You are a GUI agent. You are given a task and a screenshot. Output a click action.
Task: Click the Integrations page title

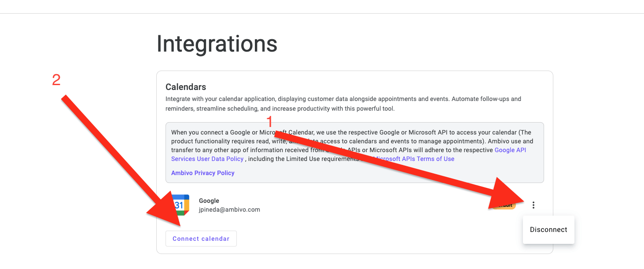(x=217, y=44)
